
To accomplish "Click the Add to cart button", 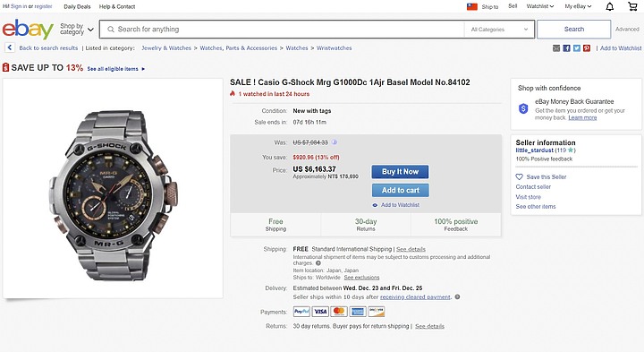I will (400, 190).
